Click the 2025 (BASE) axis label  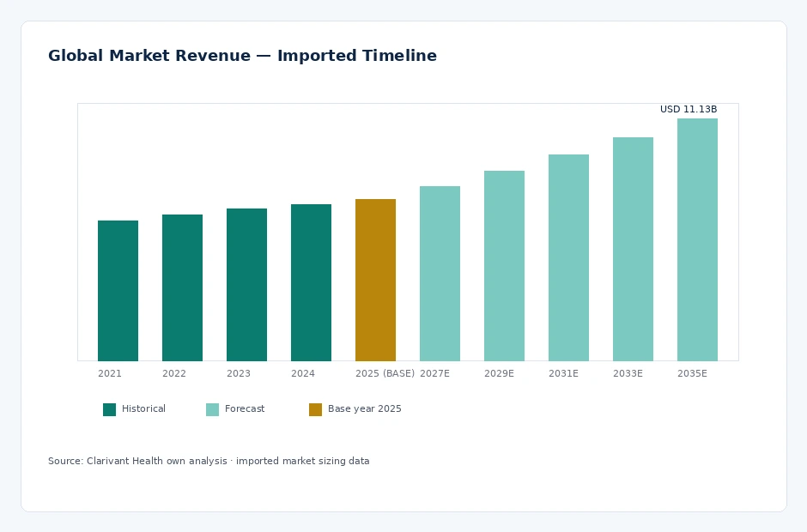click(385, 373)
